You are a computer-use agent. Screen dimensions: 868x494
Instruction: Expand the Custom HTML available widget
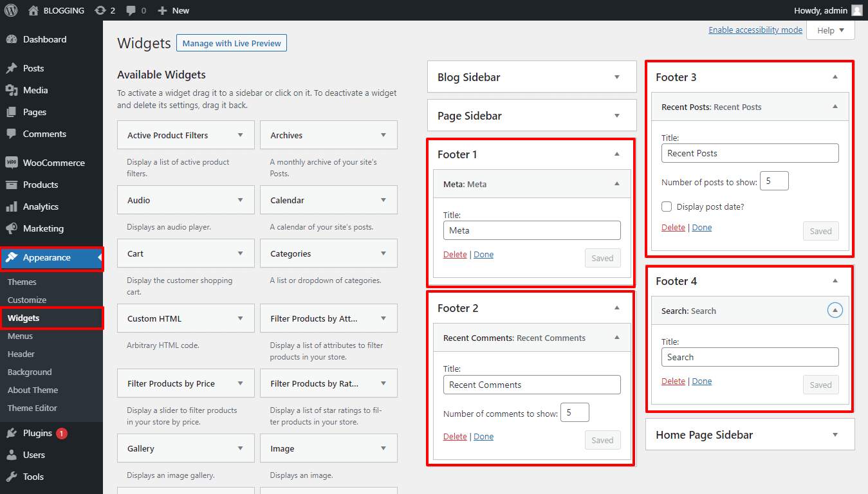click(240, 318)
